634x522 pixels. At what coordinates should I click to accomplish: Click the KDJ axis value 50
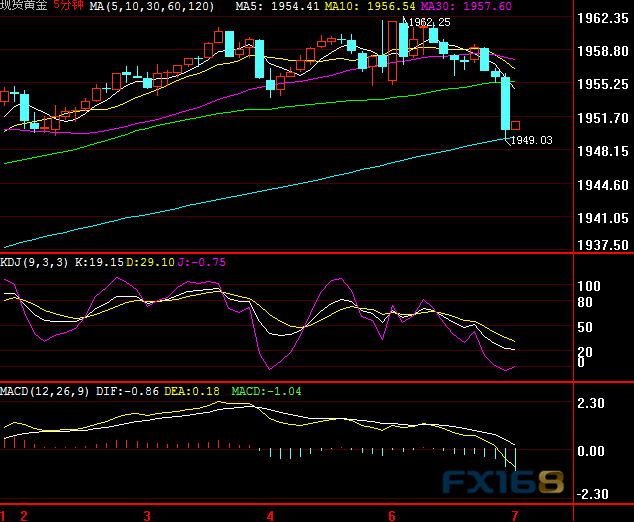(585, 327)
